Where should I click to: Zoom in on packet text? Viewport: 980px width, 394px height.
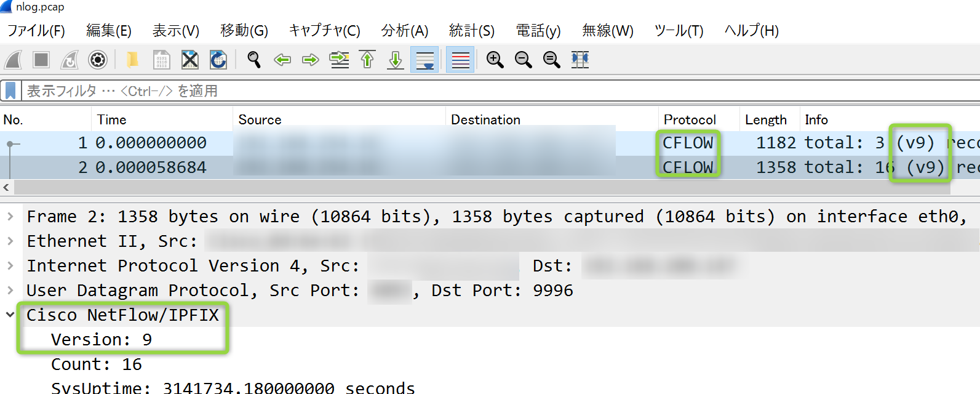(x=495, y=60)
